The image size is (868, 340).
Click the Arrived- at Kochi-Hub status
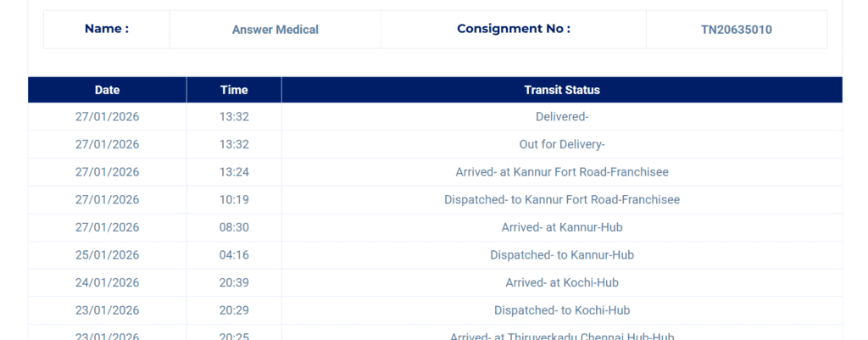pyautogui.click(x=561, y=282)
